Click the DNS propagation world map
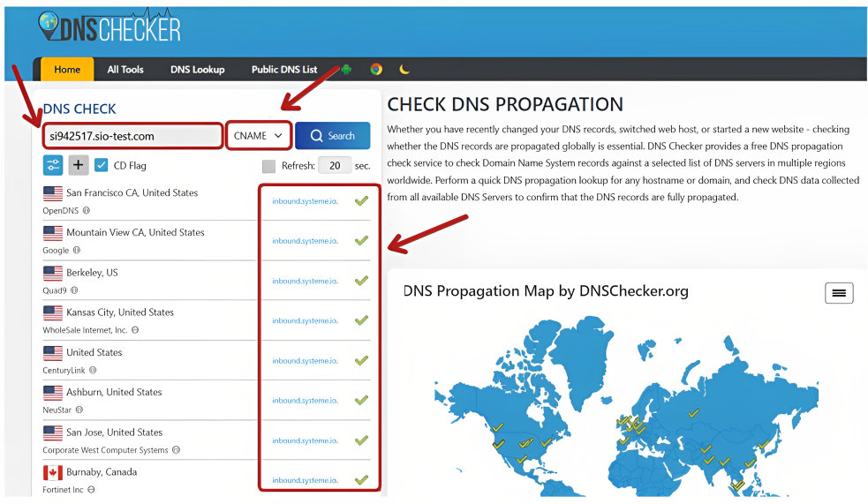The height and width of the screenshot is (504, 868). coord(625,407)
